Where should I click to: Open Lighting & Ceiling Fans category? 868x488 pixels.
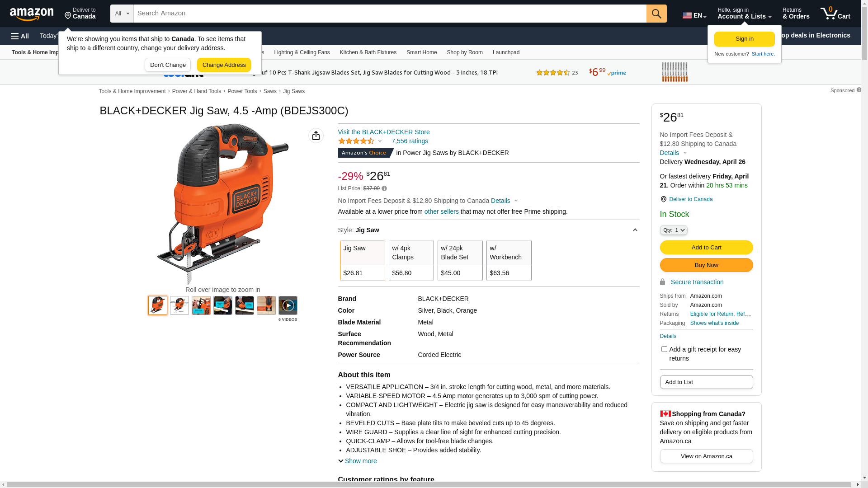pyautogui.click(x=302, y=52)
